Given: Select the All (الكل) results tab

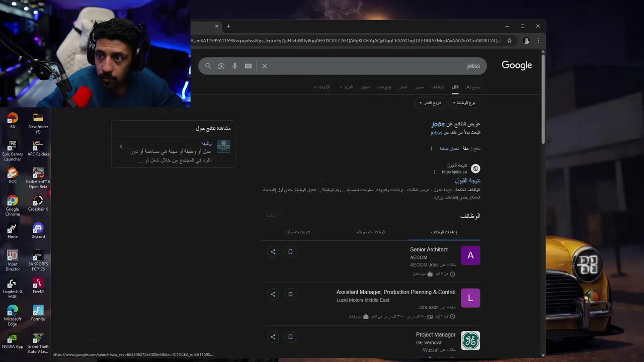Looking at the screenshot, I should point(455,87).
